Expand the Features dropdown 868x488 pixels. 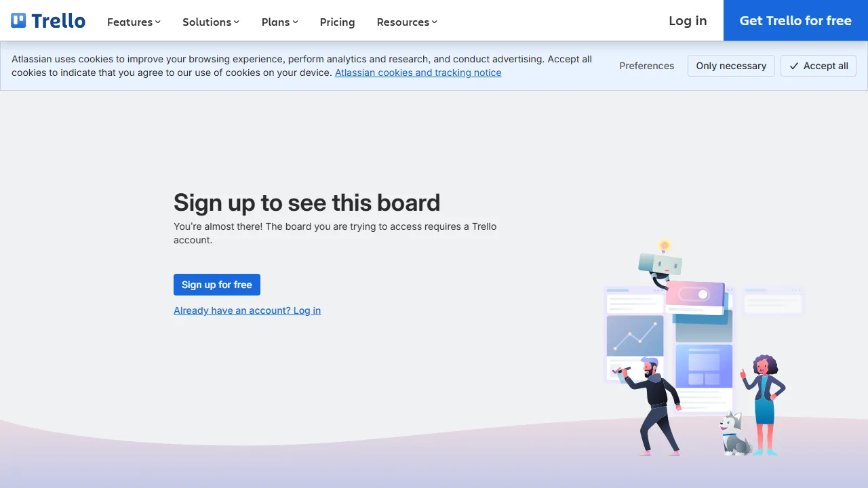130,22
